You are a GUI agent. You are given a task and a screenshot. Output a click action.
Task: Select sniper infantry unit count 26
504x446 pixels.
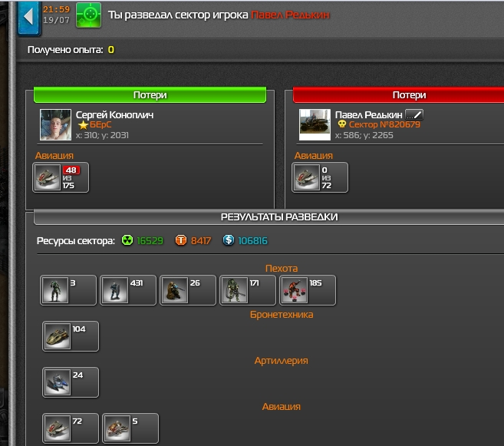coord(188,290)
